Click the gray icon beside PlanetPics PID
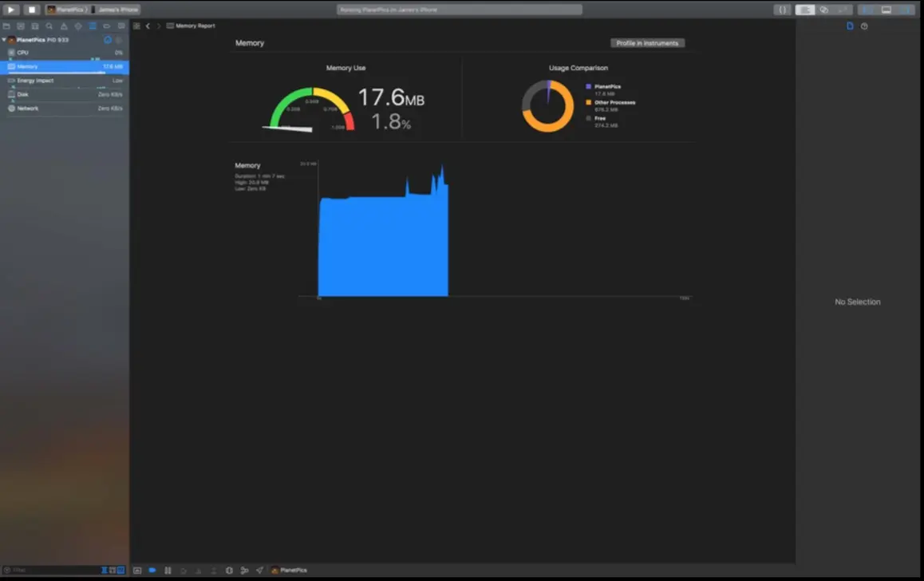The image size is (924, 581). pyautogui.click(x=118, y=39)
